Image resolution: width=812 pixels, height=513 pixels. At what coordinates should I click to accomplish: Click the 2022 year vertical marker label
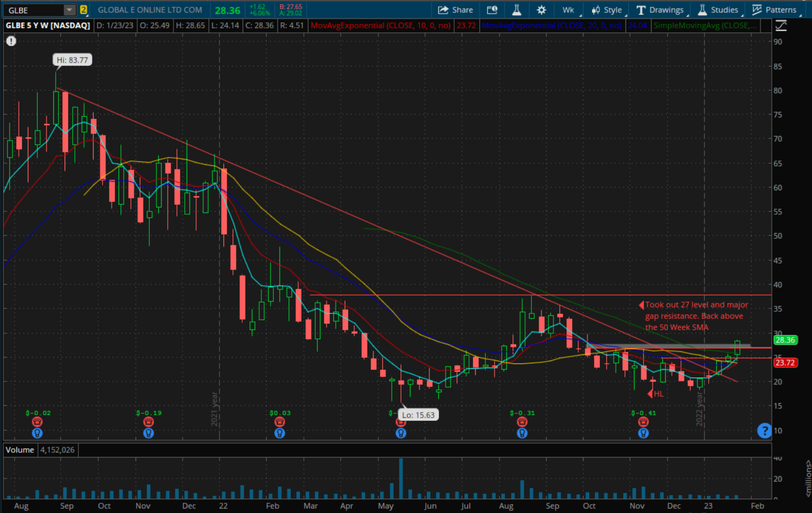coord(700,409)
